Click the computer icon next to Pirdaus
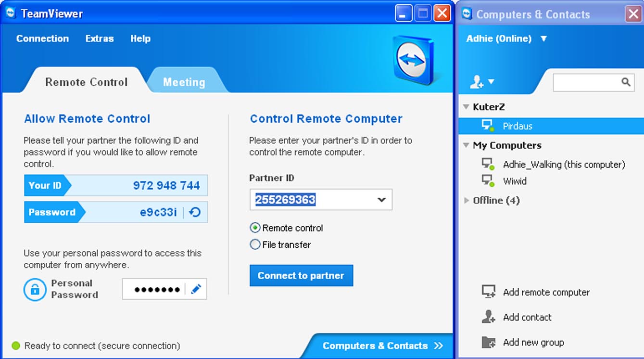Screen dimensions: 644x359 (488, 126)
